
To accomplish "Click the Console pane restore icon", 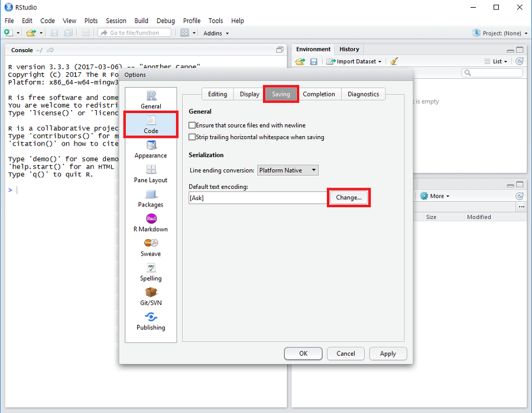I will tap(280, 50).
